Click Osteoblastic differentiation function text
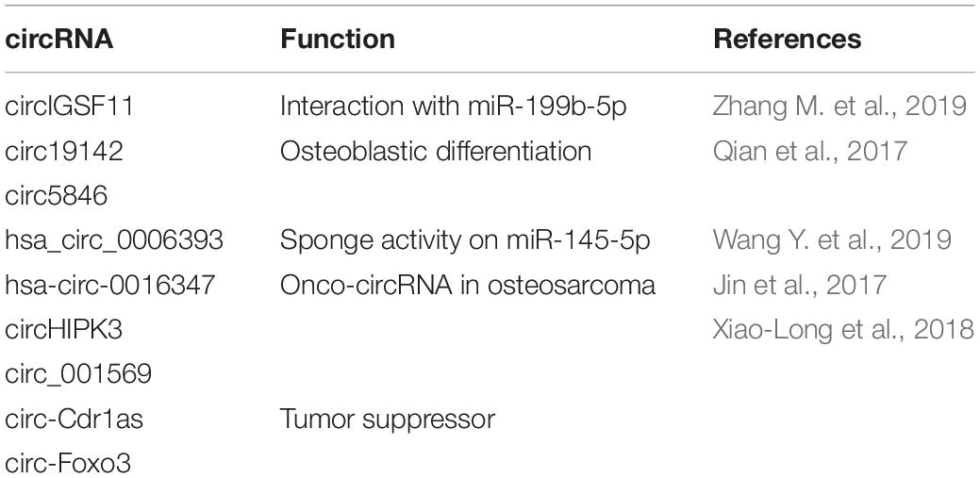This screenshot has height=478, width=980. click(x=436, y=151)
